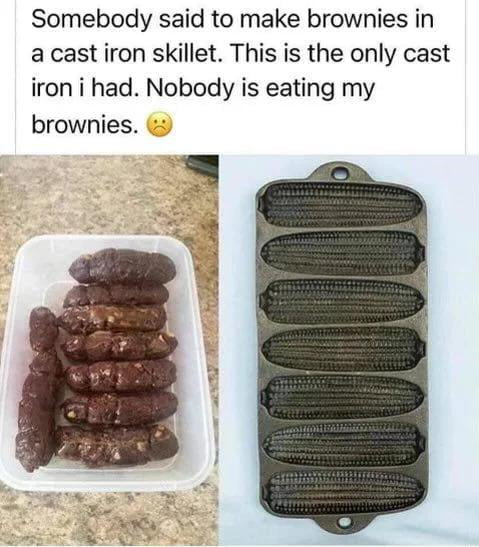This screenshot has height=547, width=479.
Task: Click the first corn-shaped mold at top
Action: tap(343, 205)
